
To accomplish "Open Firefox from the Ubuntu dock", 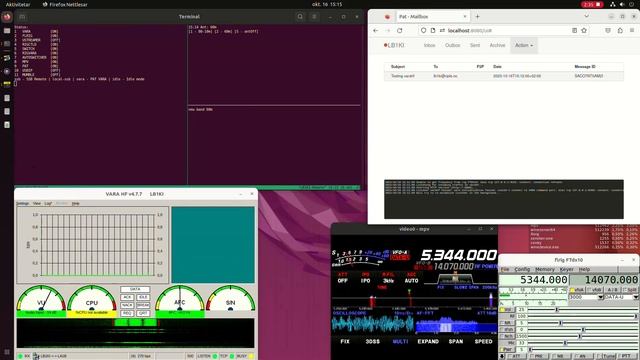I will click(7, 17).
